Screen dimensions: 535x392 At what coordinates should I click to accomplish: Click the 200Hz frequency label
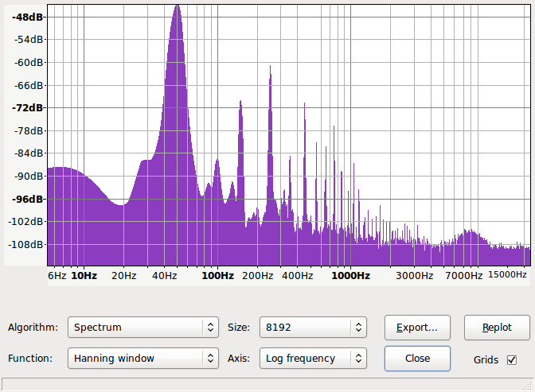pyautogui.click(x=258, y=275)
